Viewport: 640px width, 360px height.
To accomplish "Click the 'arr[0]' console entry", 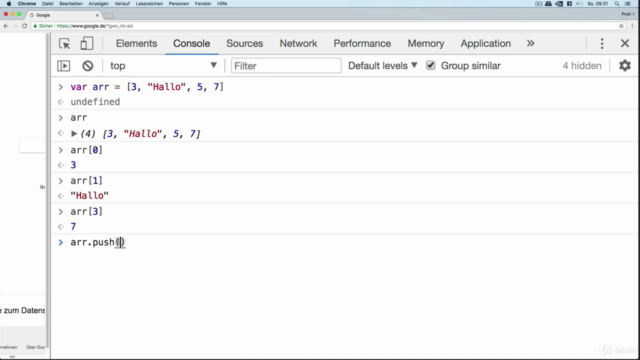I will tap(87, 150).
